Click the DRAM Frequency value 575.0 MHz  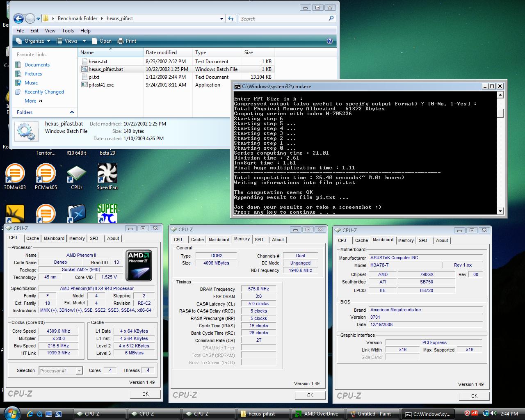tap(258, 289)
